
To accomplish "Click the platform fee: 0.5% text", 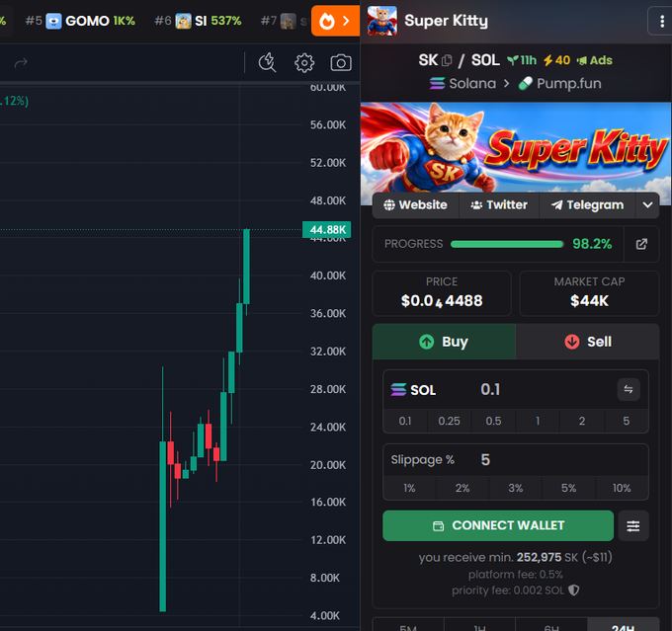I will [x=516, y=575].
